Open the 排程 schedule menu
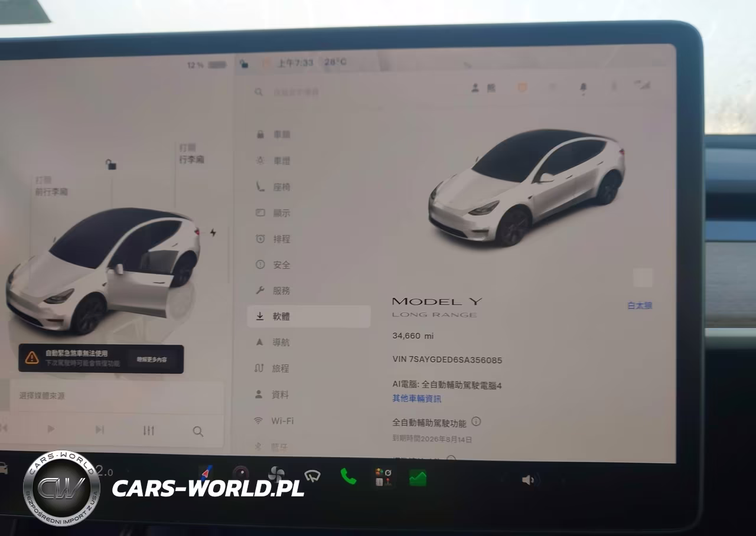Viewport: 756px width, 536px height. coord(273,239)
